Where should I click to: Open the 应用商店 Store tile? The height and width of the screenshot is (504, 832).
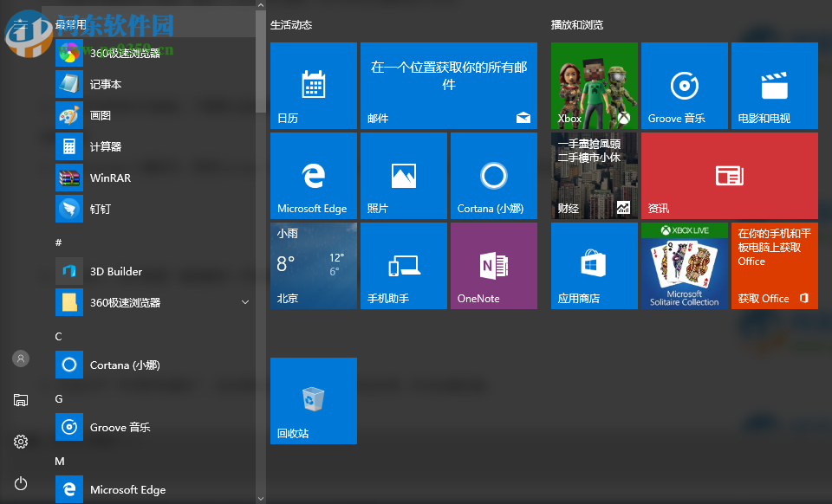594,265
